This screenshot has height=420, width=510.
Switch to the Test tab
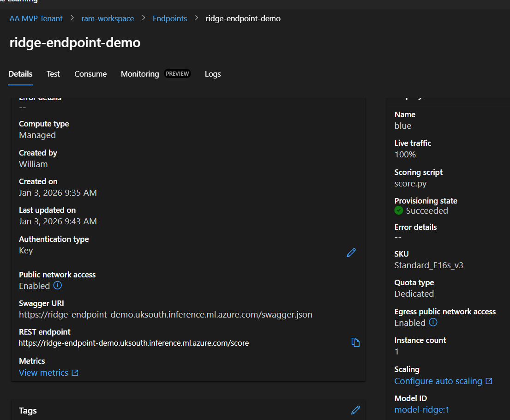53,74
